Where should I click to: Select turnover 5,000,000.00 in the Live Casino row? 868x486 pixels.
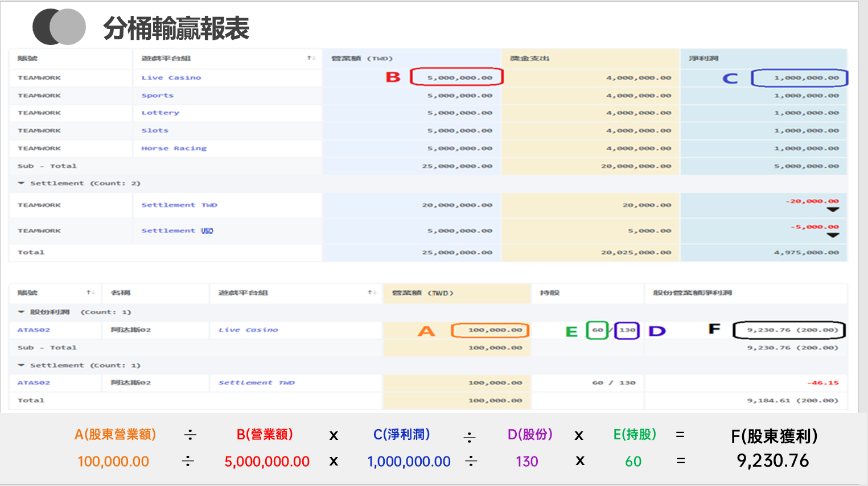point(460,77)
